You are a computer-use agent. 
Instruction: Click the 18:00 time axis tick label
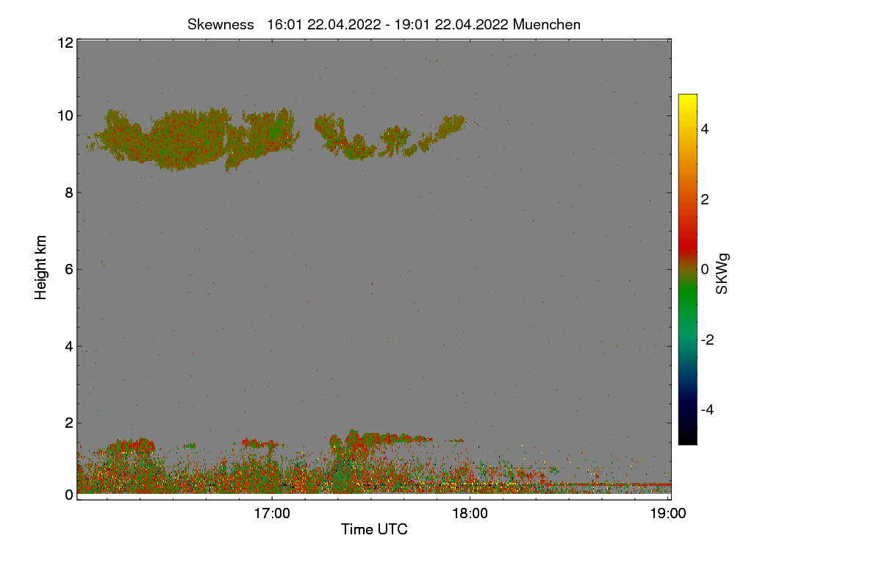coord(470,514)
